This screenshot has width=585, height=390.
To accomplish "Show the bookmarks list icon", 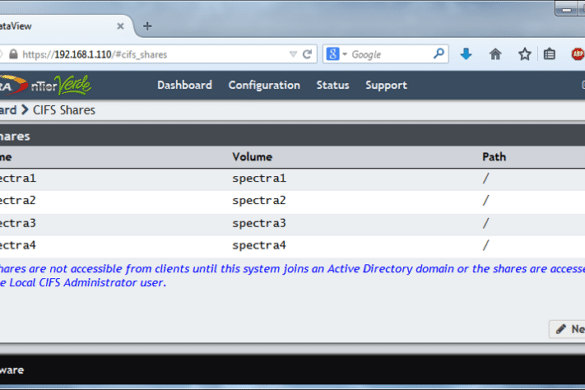I will pyautogui.click(x=549, y=54).
